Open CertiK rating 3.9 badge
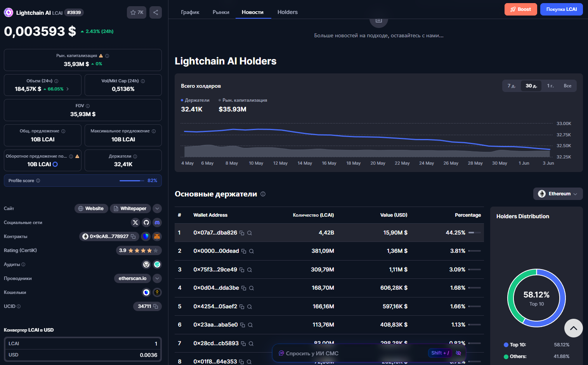Viewport: 588px width, 365px height. tap(139, 250)
